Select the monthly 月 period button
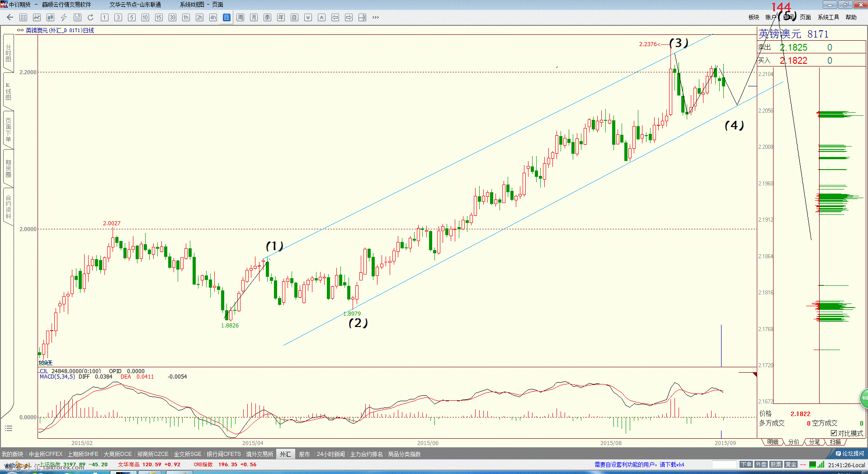Viewport: 868px width, 474px height. tap(254, 17)
